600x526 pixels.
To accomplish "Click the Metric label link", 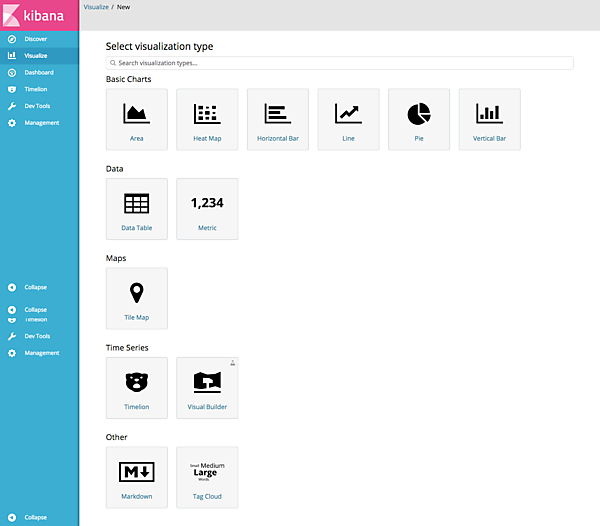I will [x=207, y=228].
